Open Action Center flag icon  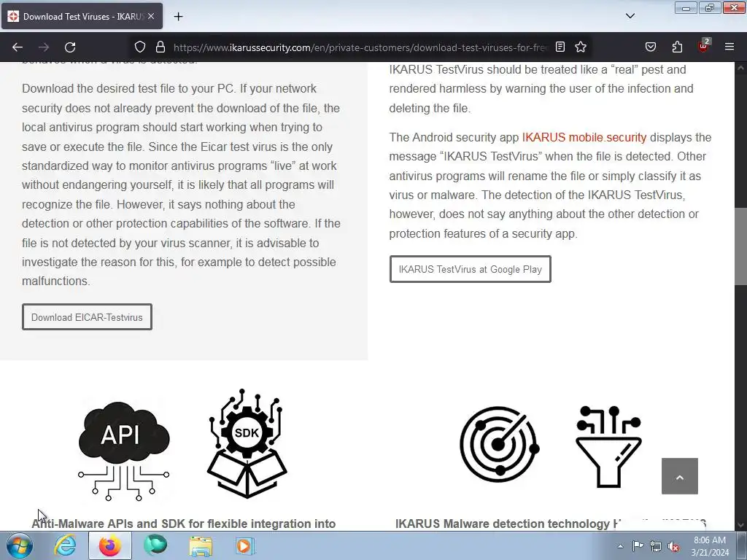(638, 546)
